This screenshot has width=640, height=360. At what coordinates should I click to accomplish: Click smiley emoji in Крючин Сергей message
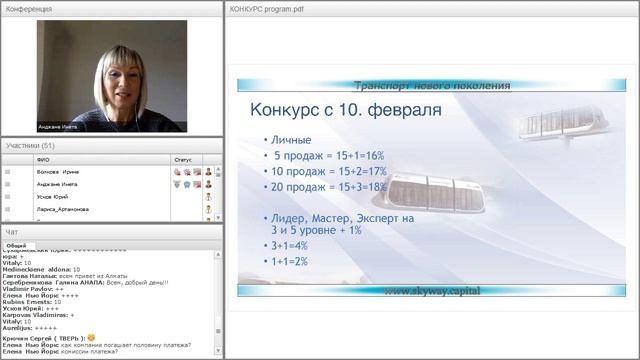coord(91,338)
